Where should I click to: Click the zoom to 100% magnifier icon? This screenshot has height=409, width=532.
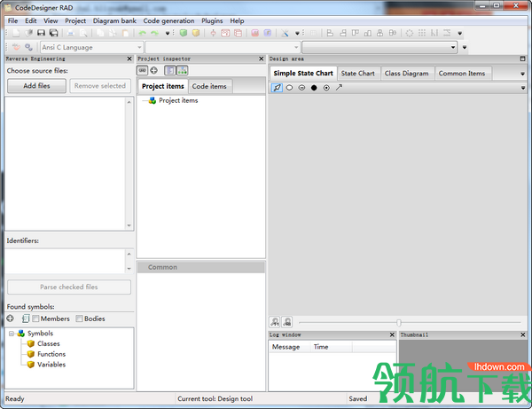click(275, 321)
